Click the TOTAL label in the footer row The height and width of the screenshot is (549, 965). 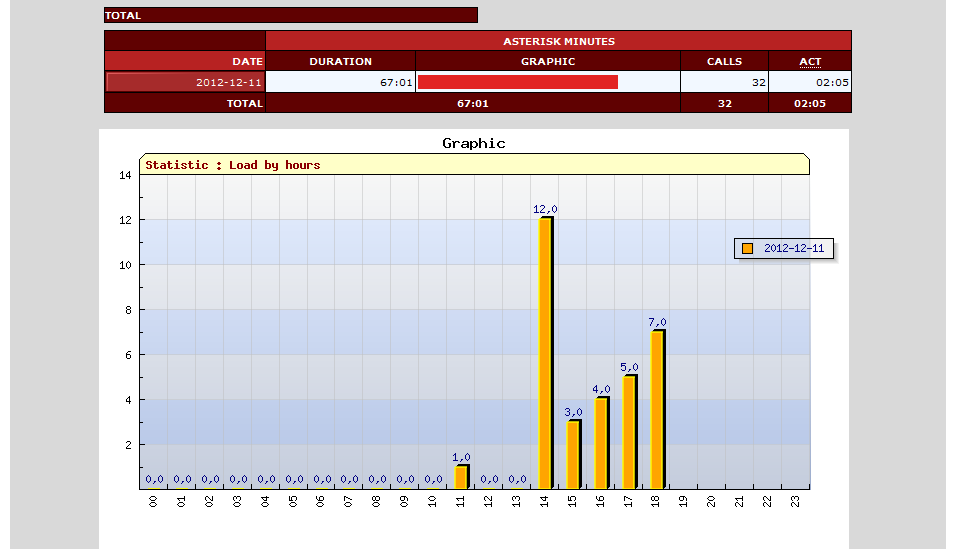[x=244, y=103]
